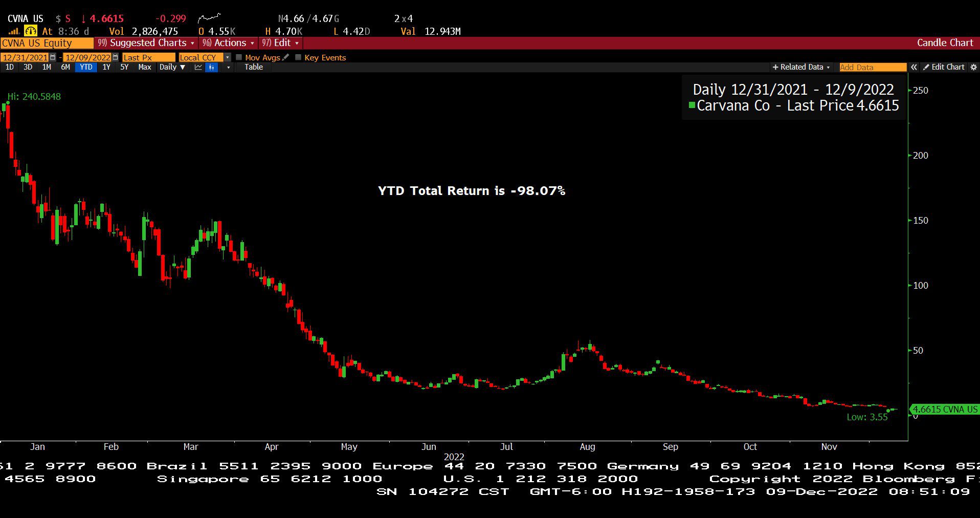Viewport: 980px width, 518px height.
Task: Open the Edit dropdown menu
Action: pyautogui.click(x=280, y=43)
